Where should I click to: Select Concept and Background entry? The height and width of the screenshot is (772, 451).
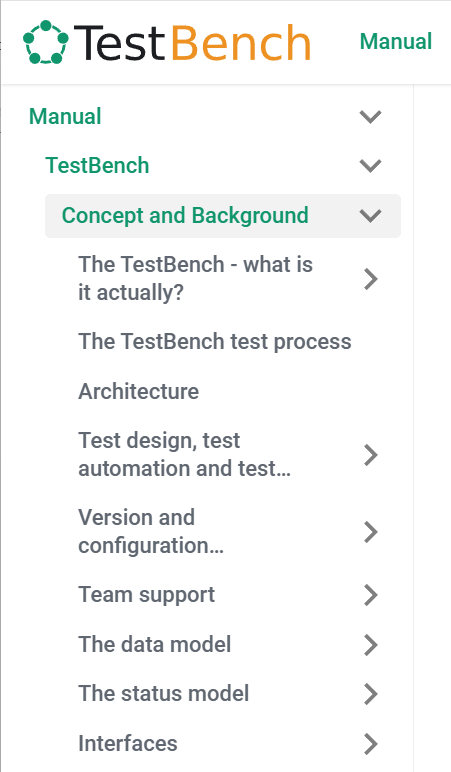[185, 216]
